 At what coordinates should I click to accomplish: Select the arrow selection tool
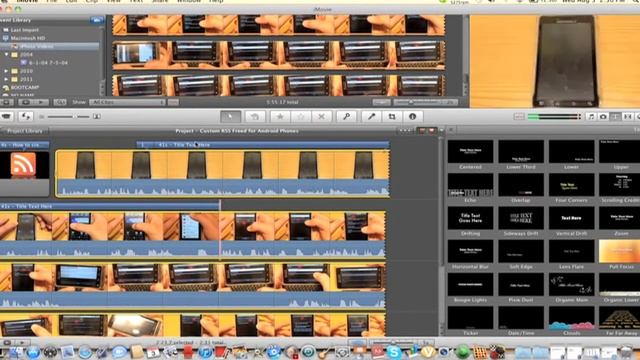[230, 117]
